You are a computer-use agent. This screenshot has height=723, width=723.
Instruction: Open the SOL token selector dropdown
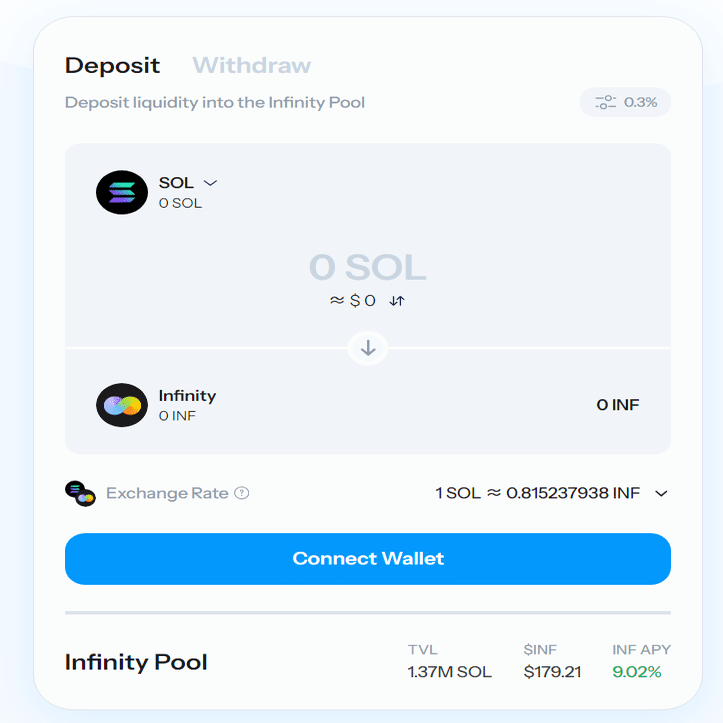[x=188, y=183]
